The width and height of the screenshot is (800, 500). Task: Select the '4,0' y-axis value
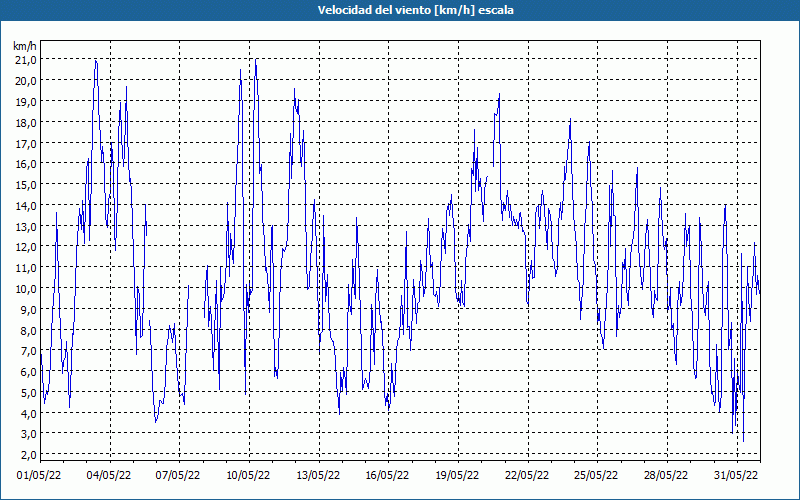click(29, 414)
